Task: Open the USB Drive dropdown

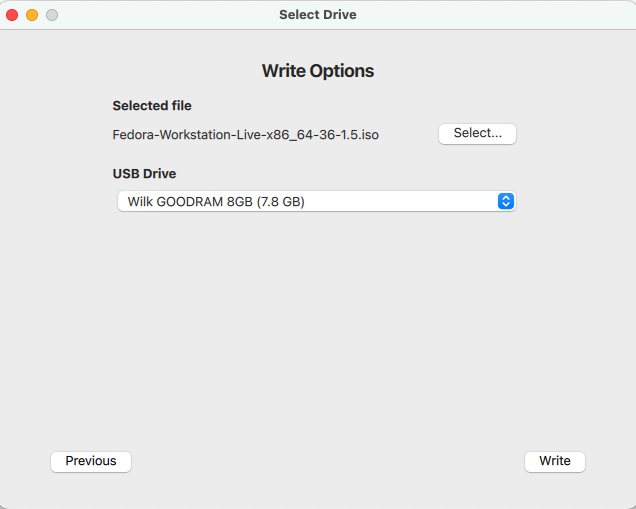Action: point(316,202)
